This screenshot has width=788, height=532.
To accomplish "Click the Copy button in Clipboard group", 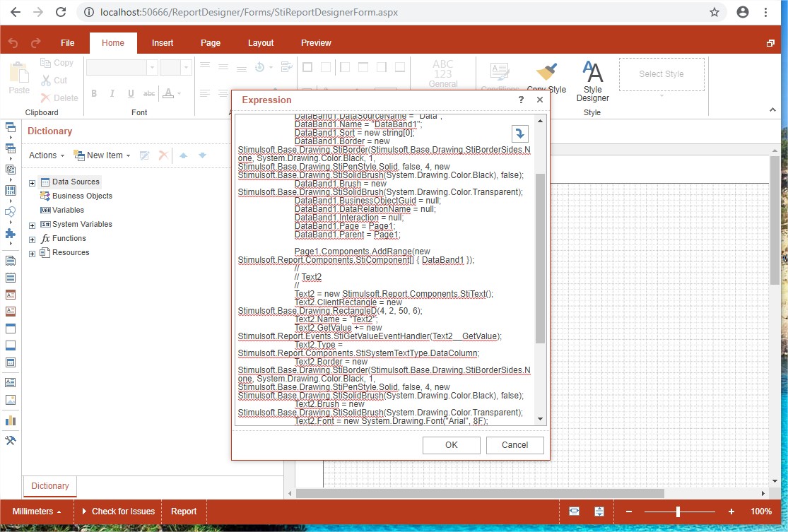I will pos(57,63).
